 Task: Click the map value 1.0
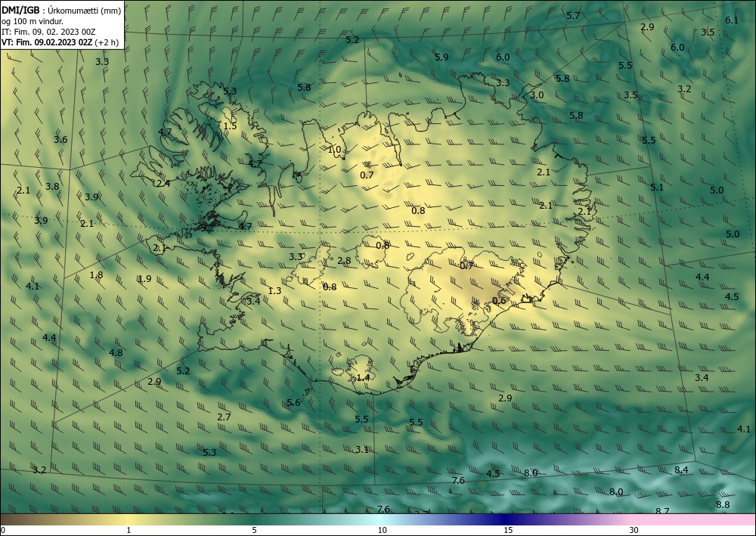[x=335, y=150]
